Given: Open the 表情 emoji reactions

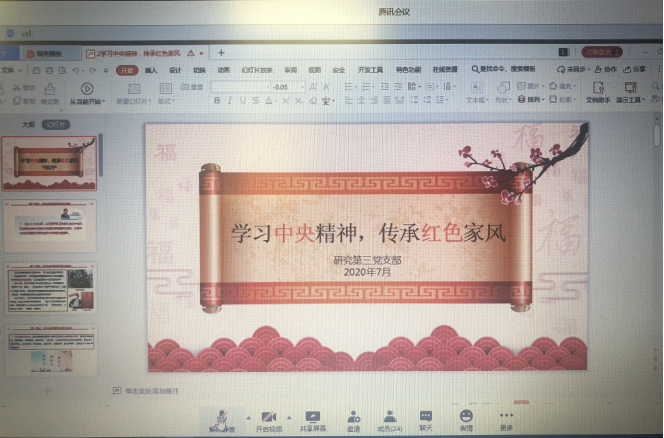Looking at the screenshot, I should click(466, 416).
